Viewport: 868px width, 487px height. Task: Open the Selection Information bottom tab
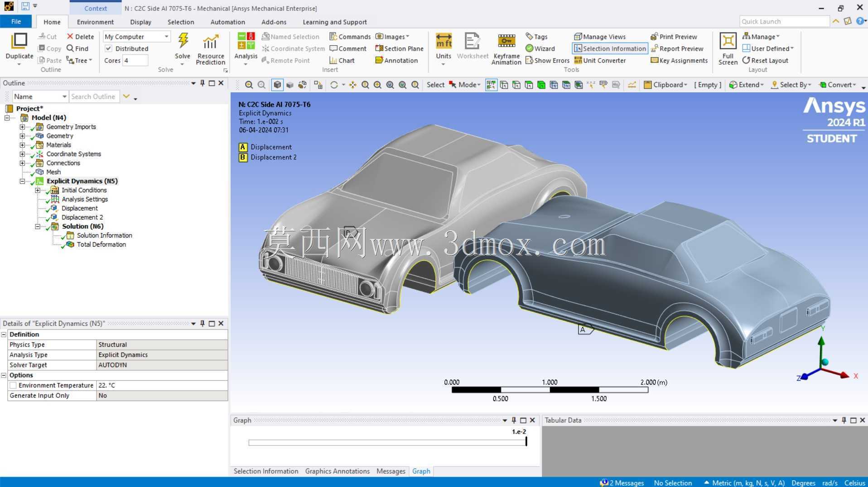[x=266, y=471]
